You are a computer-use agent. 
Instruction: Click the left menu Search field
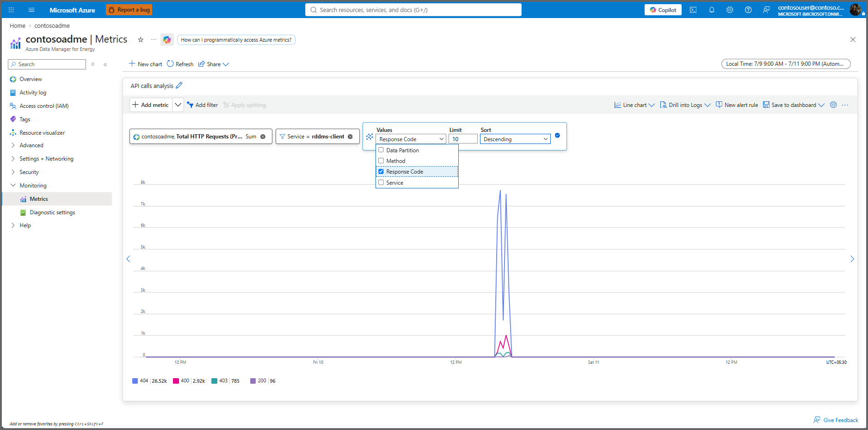(x=47, y=64)
